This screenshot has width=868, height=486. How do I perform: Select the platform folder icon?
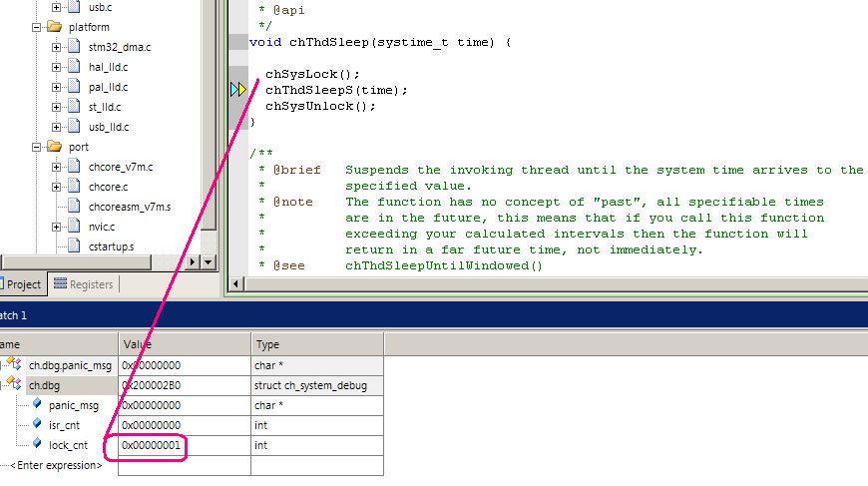coord(54,26)
